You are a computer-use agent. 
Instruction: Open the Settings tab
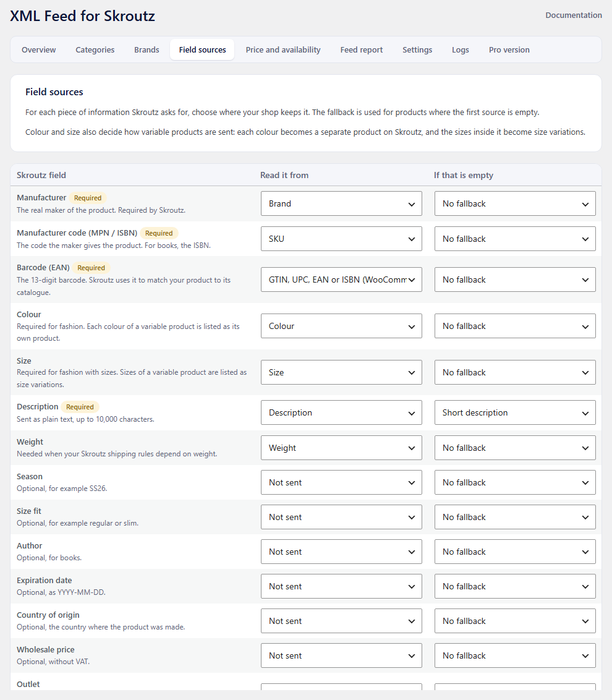[x=417, y=49]
